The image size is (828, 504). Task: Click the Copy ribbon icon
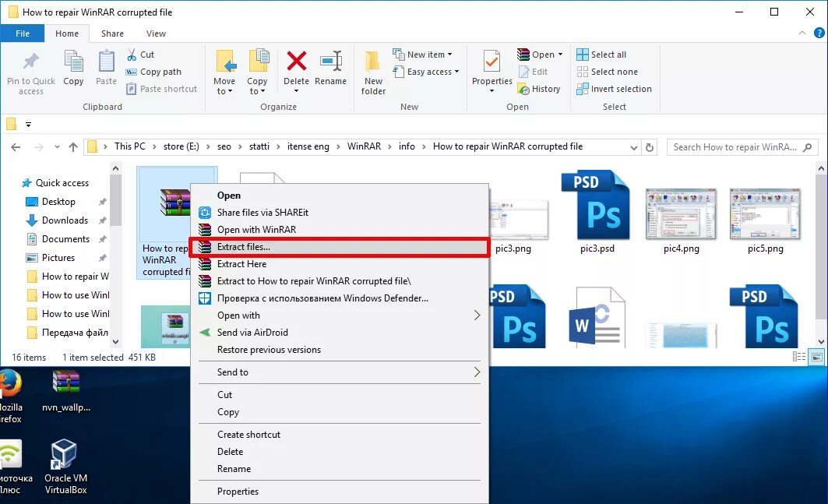pyautogui.click(x=73, y=62)
